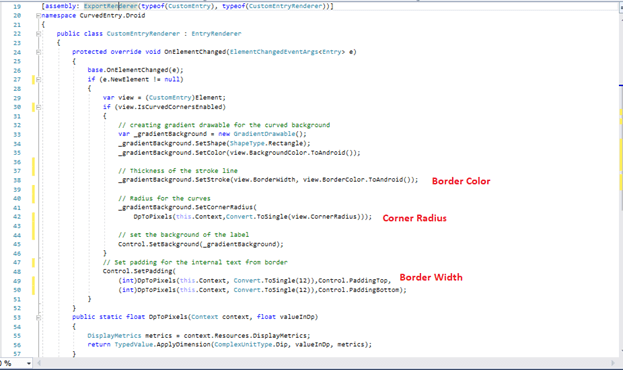
Task: Click the horizontal scrollbar left arrow
Action: tap(39, 363)
